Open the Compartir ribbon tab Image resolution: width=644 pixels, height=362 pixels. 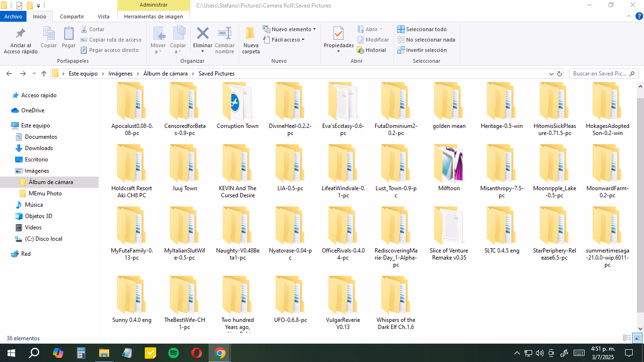pos(72,17)
